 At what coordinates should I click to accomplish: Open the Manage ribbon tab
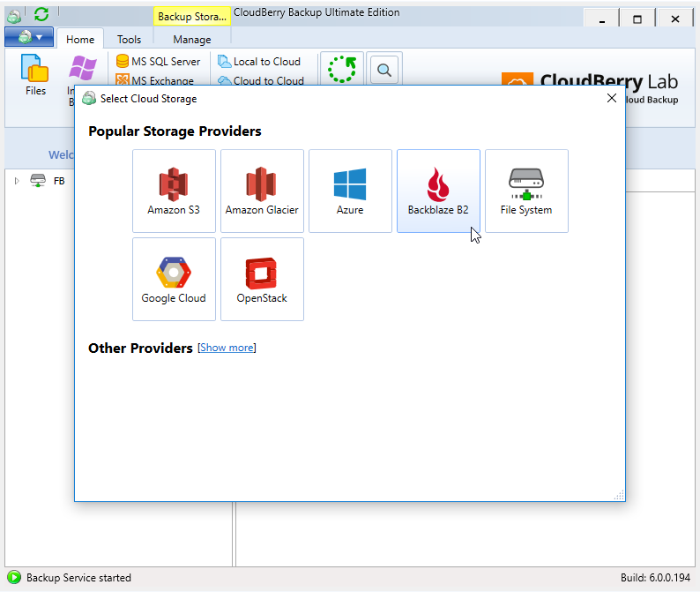192,40
